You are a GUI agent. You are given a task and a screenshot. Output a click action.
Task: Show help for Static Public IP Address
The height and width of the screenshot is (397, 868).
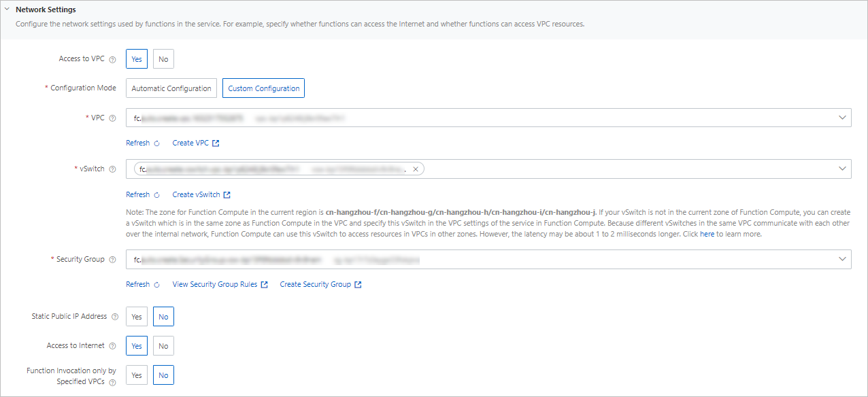115,317
